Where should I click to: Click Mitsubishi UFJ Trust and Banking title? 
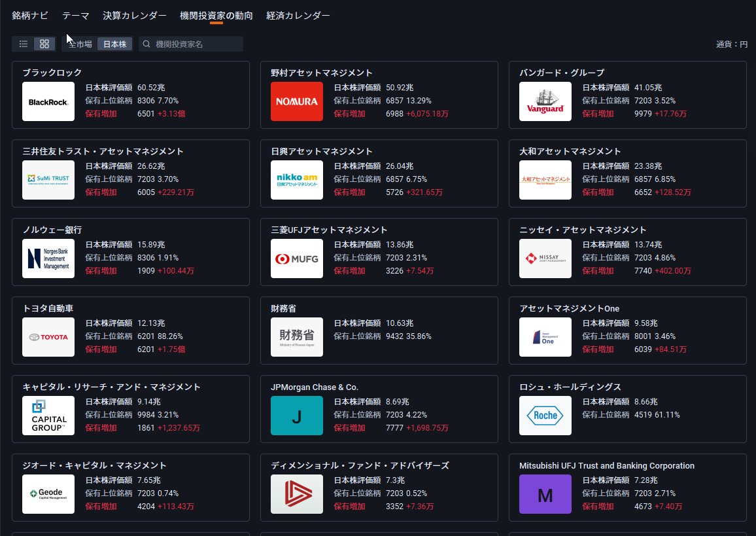point(607,465)
